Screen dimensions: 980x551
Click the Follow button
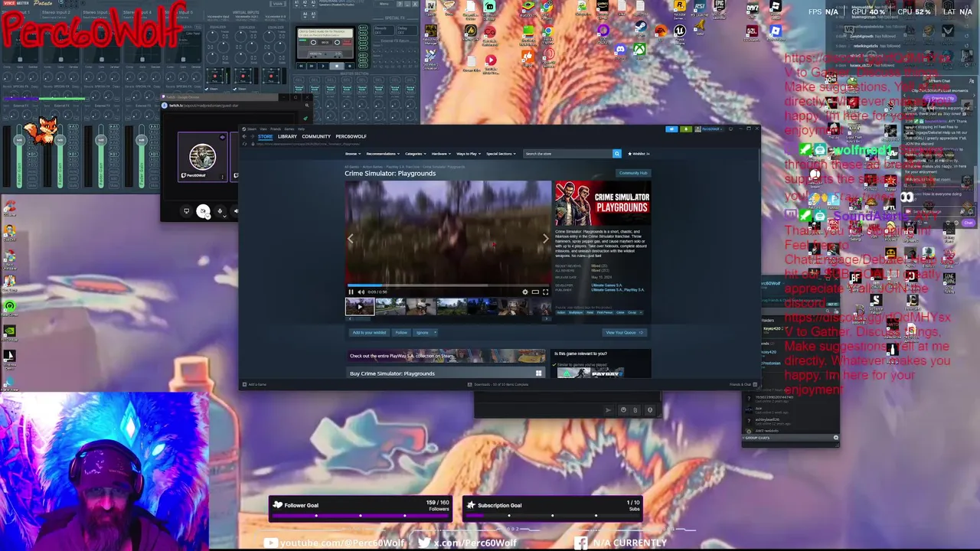click(x=401, y=333)
